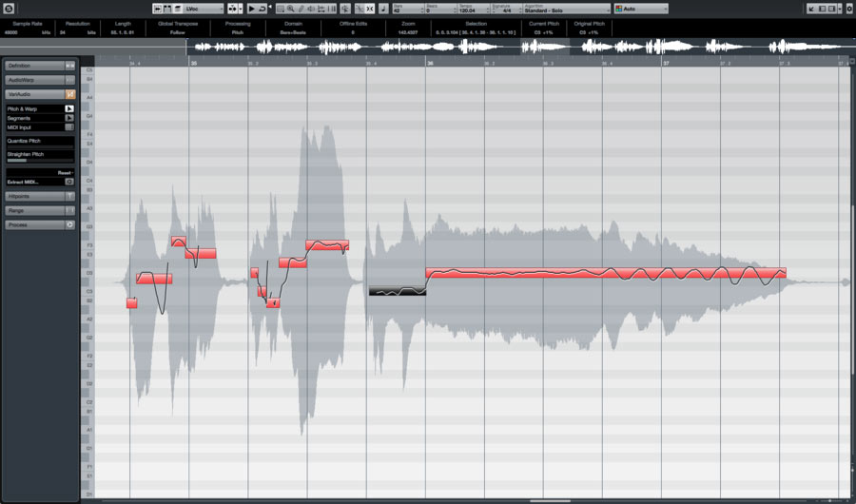Toggle the audition loop button
The image size is (856, 504).
pos(263,9)
